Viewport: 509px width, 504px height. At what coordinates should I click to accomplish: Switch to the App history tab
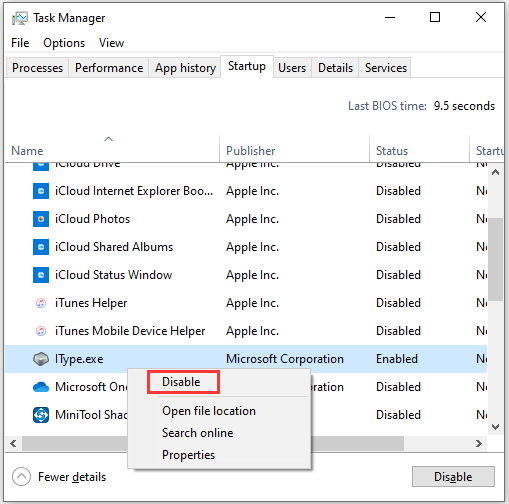[x=185, y=68]
